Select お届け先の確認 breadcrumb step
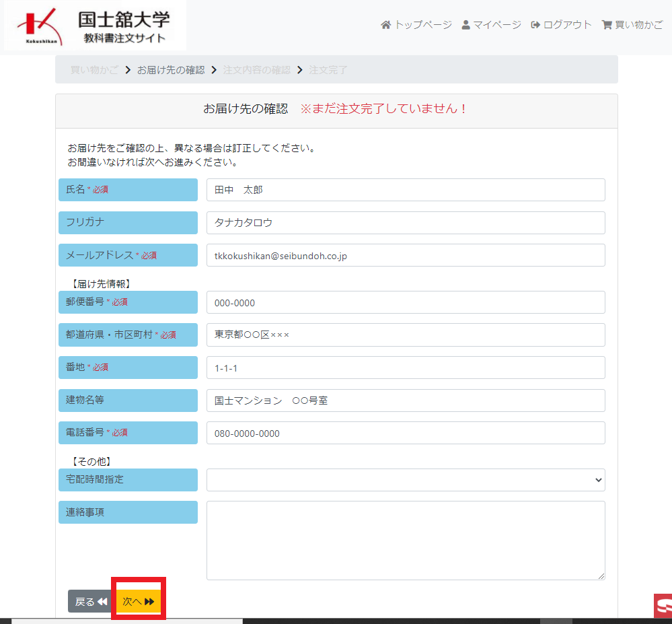This screenshot has width=672, height=624. point(171,70)
